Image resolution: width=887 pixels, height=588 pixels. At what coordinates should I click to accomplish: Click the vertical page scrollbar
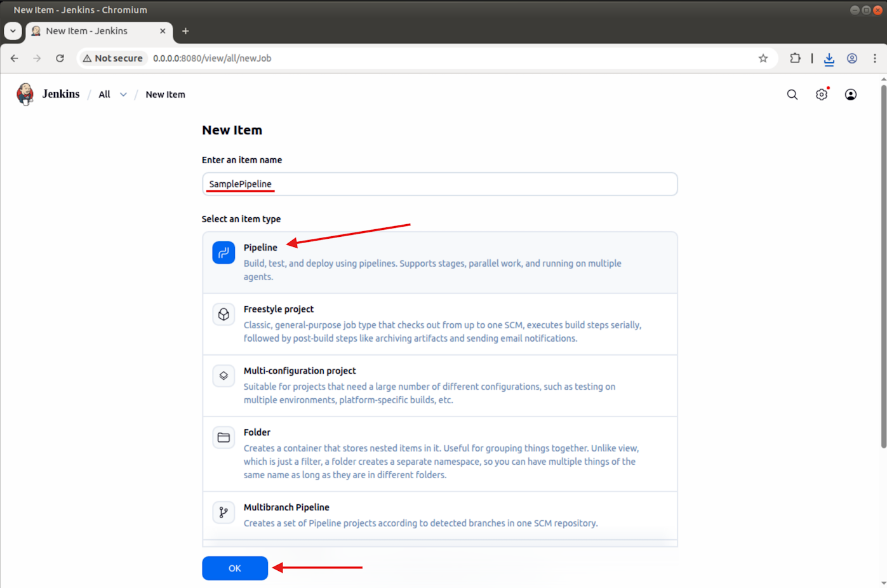883,267
